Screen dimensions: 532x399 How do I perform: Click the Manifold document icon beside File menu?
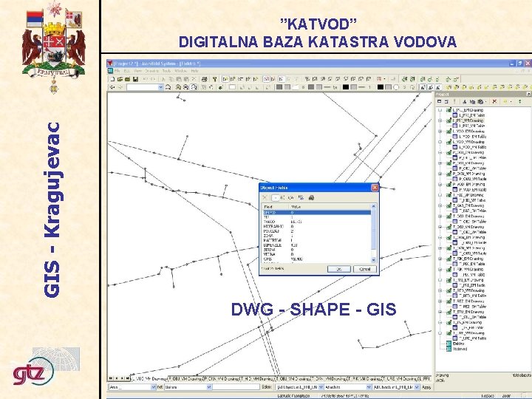110,71
